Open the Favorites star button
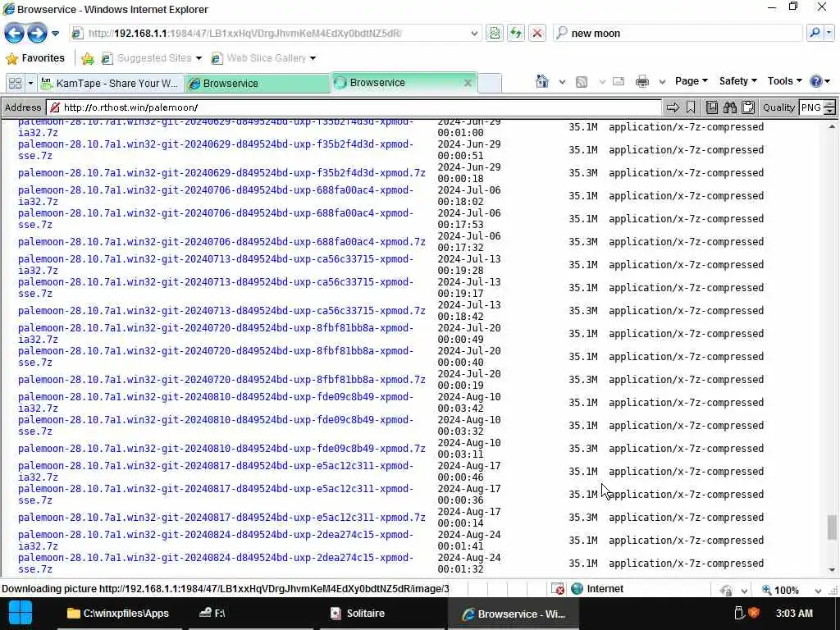 (x=34, y=58)
